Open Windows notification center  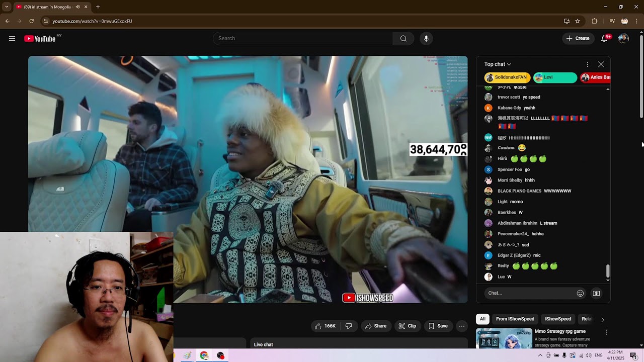click(x=633, y=355)
